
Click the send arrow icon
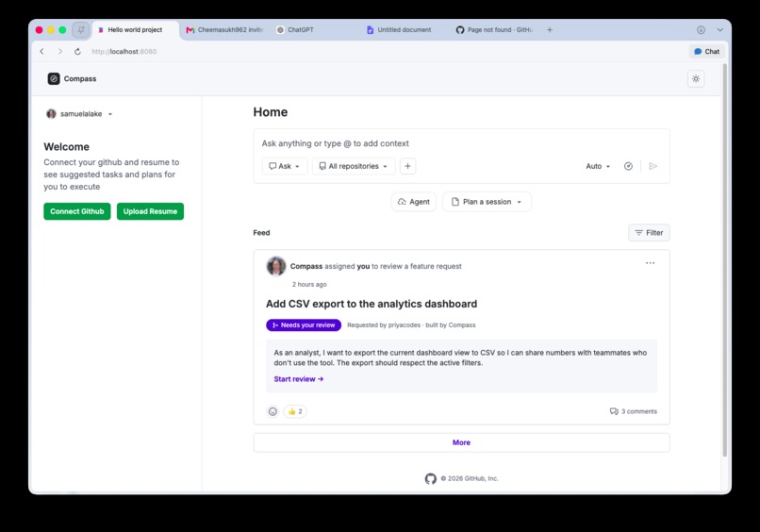(x=653, y=166)
